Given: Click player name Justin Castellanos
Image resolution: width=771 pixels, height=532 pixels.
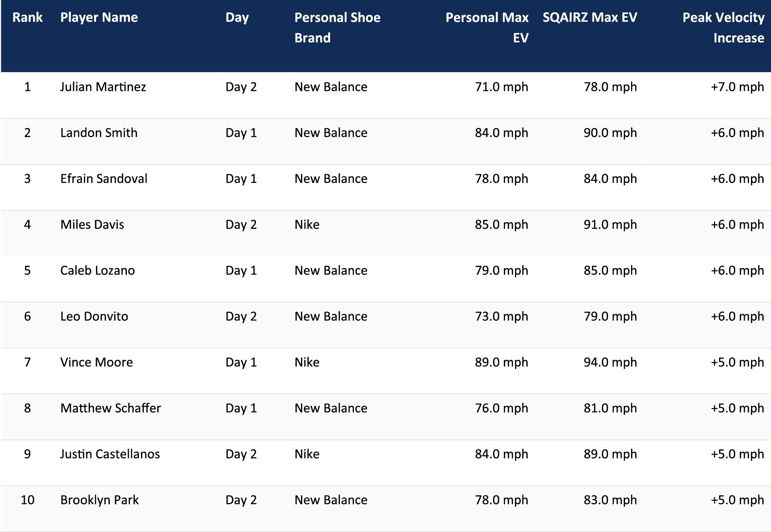Looking at the screenshot, I should click(x=110, y=454).
